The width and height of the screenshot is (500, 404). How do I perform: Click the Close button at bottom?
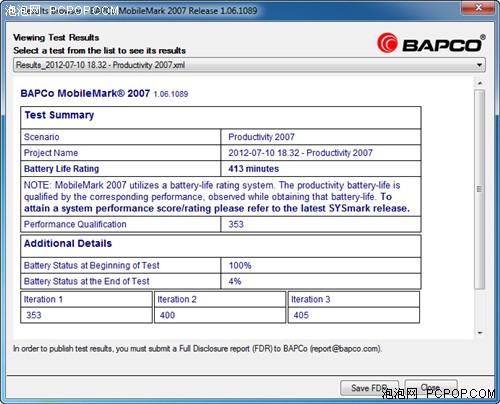[431, 387]
